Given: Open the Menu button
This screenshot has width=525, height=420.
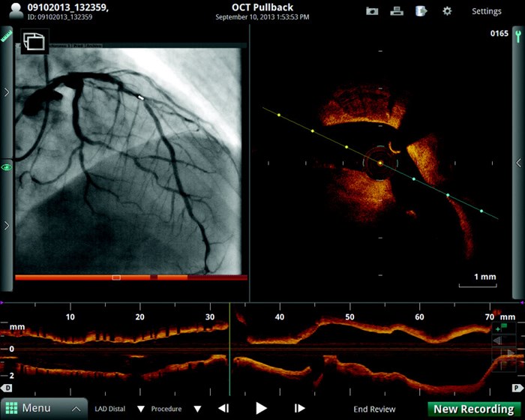Looking at the screenshot, I should [x=43, y=408].
